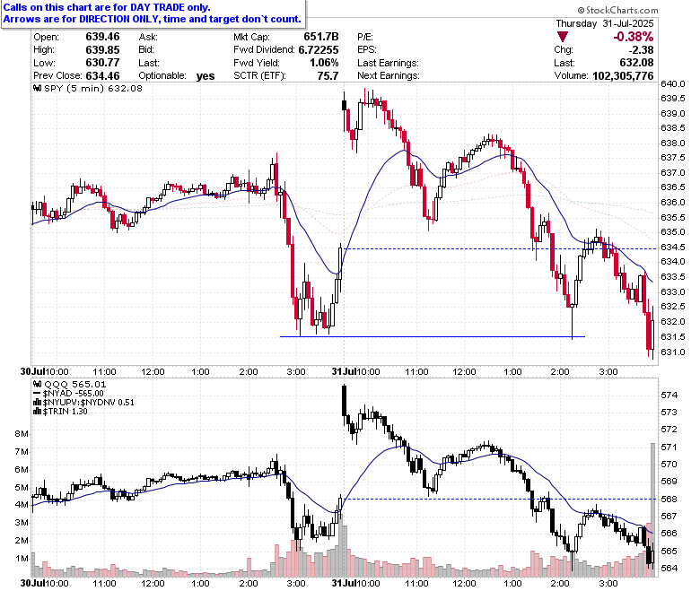Screen dimensions: 700x591
Task: Click the 'Thursday 31-Jul-2025' date
Action: pos(605,23)
